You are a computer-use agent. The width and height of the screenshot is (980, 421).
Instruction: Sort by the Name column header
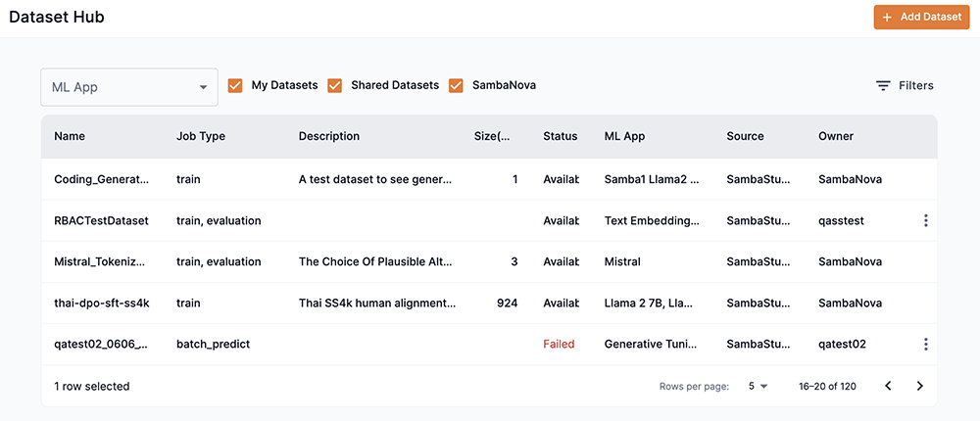click(71, 137)
